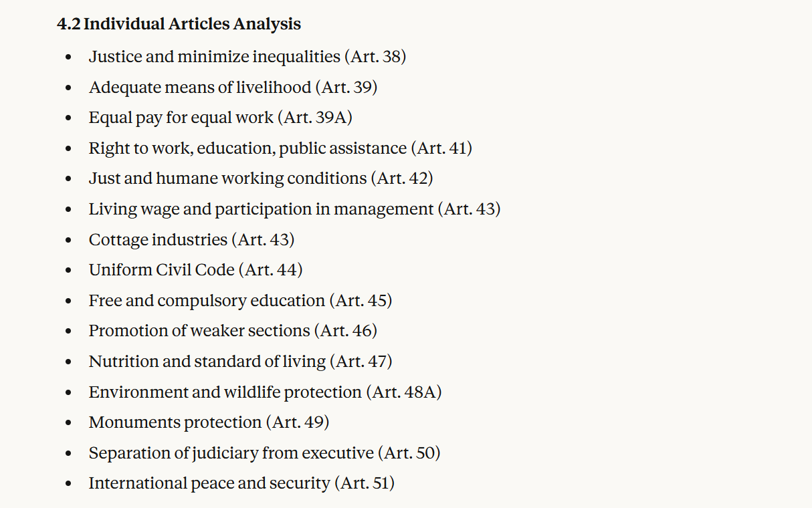Screen dimensions: 812x508
Task: Click the 'Monuments protection' list item
Action: (x=175, y=422)
